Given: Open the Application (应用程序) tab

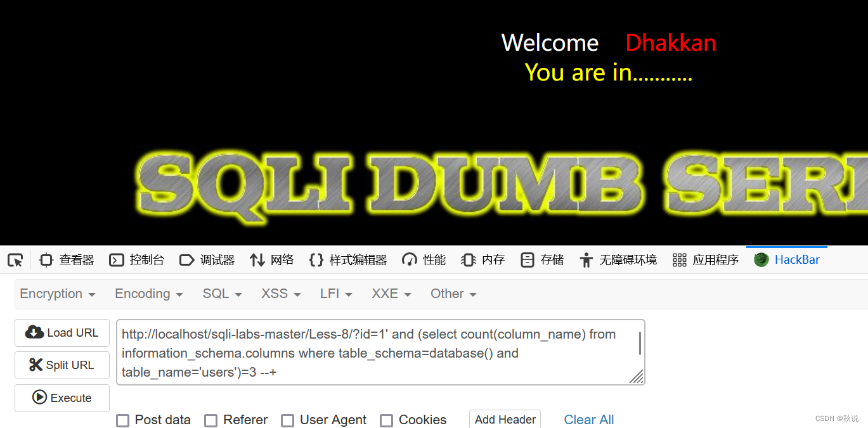Looking at the screenshot, I should 706,260.
